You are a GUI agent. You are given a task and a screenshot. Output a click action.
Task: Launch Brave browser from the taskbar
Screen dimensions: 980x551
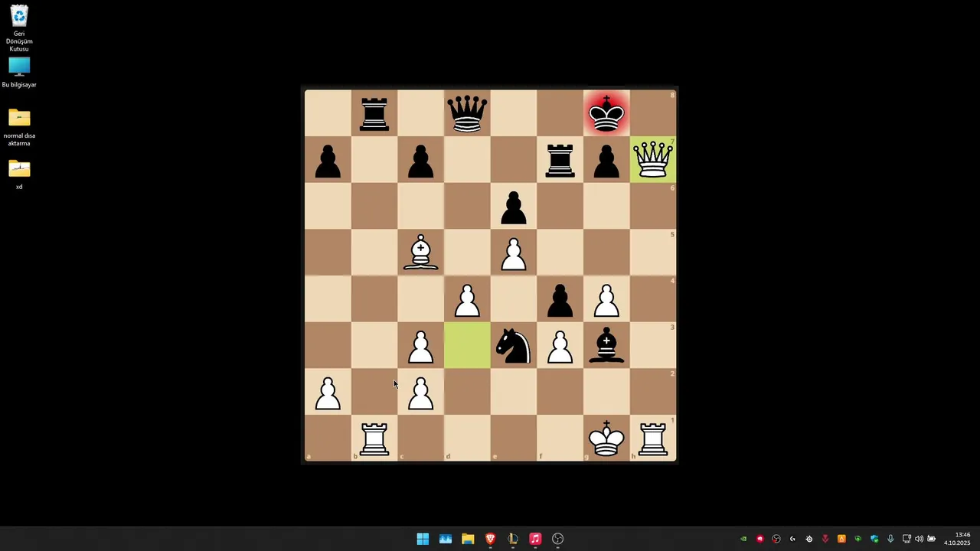tap(490, 539)
